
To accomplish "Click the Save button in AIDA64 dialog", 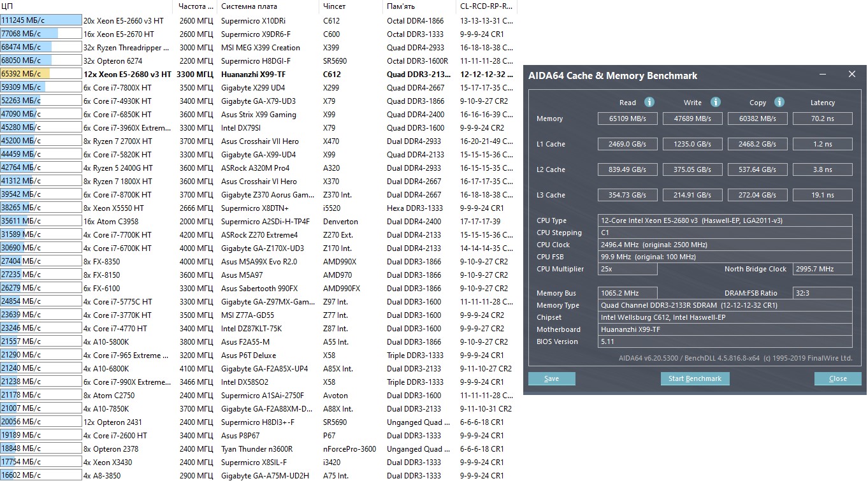I will 552,378.
